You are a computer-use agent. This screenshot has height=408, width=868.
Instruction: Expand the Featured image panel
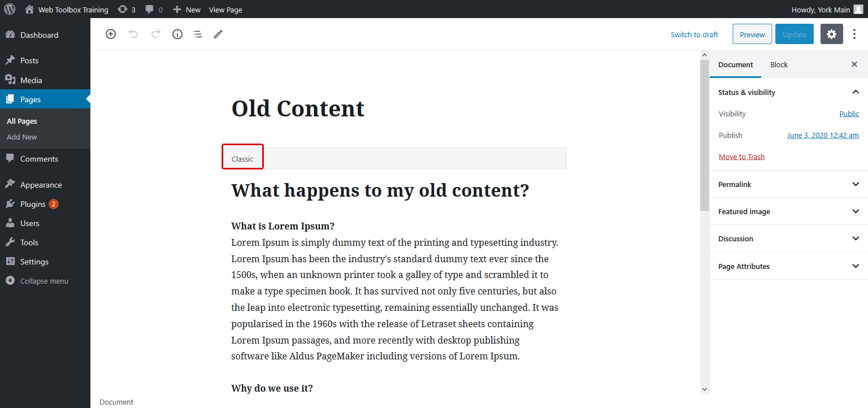point(789,211)
